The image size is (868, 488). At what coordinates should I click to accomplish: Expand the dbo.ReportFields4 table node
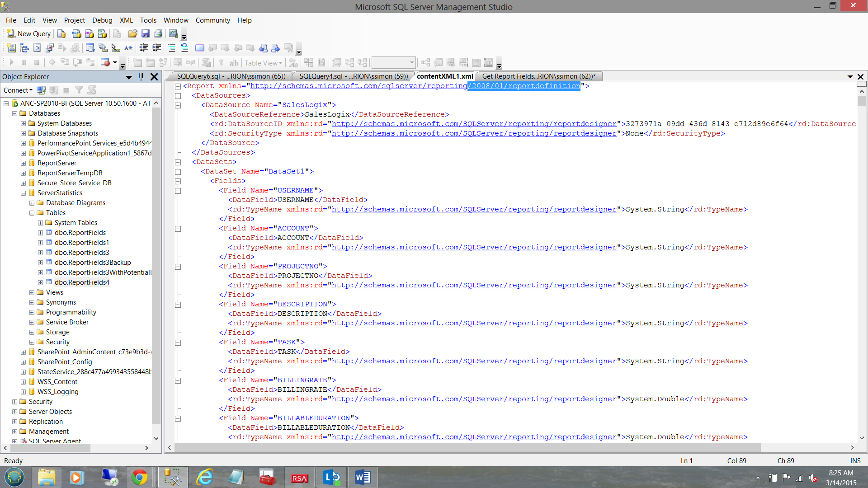coord(40,283)
